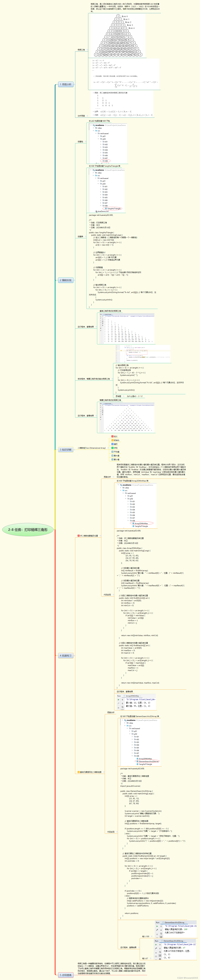Click the camera icon in the 输入67 run panel
This screenshot has height=980, width=200.
[156, 956]
